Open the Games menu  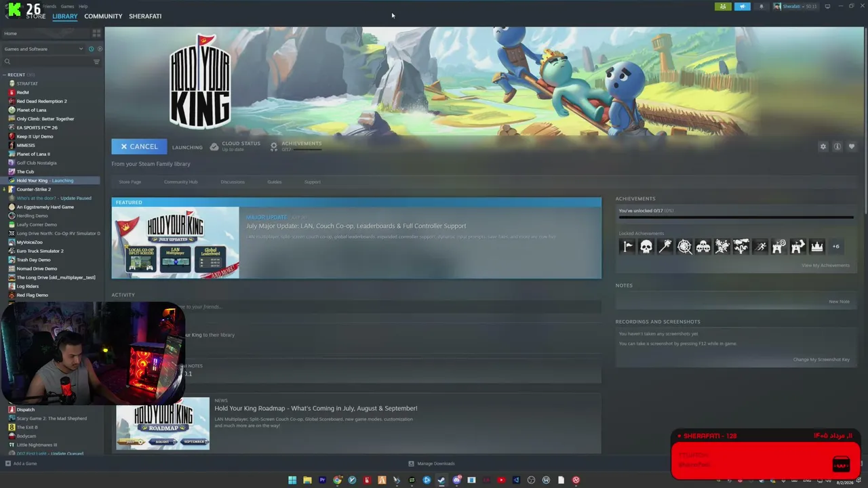67,6
